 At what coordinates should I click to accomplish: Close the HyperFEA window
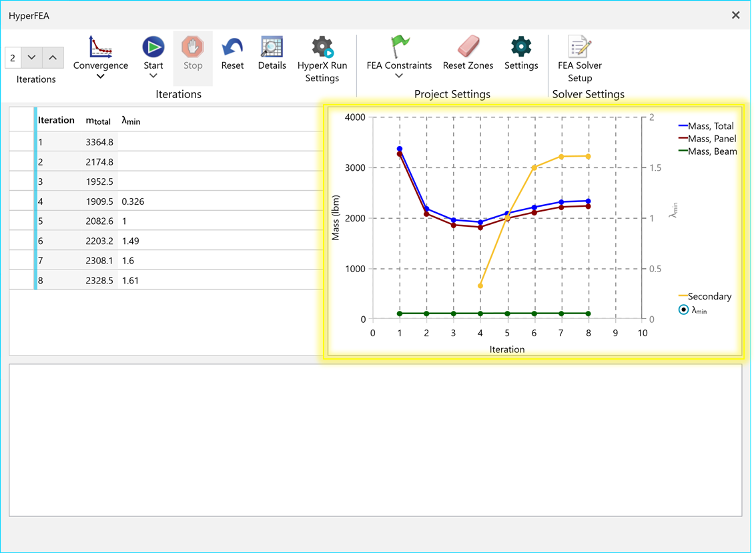point(736,15)
